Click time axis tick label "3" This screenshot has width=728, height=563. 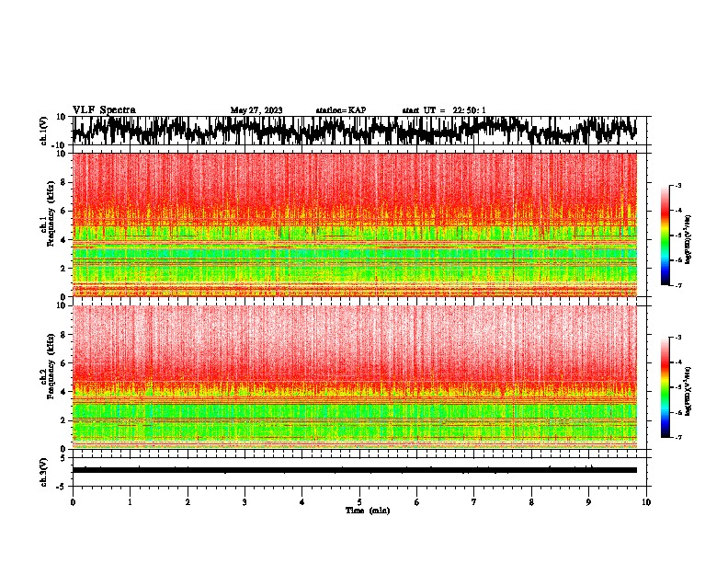pos(245,502)
